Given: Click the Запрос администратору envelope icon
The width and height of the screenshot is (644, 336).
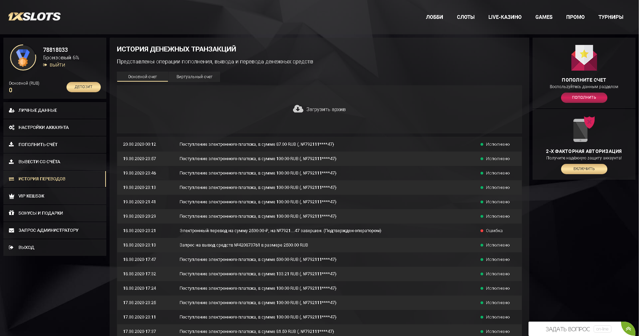Looking at the screenshot, I should click(x=11, y=230).
